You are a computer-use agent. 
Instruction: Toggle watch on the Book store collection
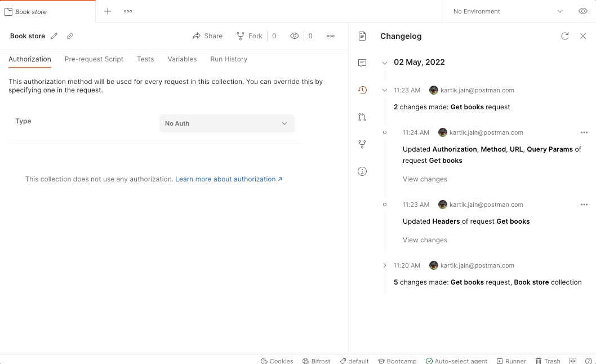coord(294,35)
